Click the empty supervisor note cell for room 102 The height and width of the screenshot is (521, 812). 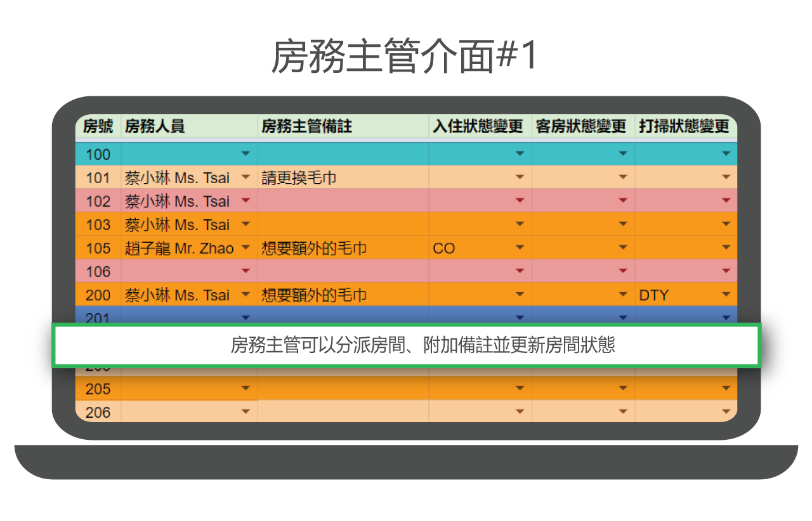(x=343, y=201)
